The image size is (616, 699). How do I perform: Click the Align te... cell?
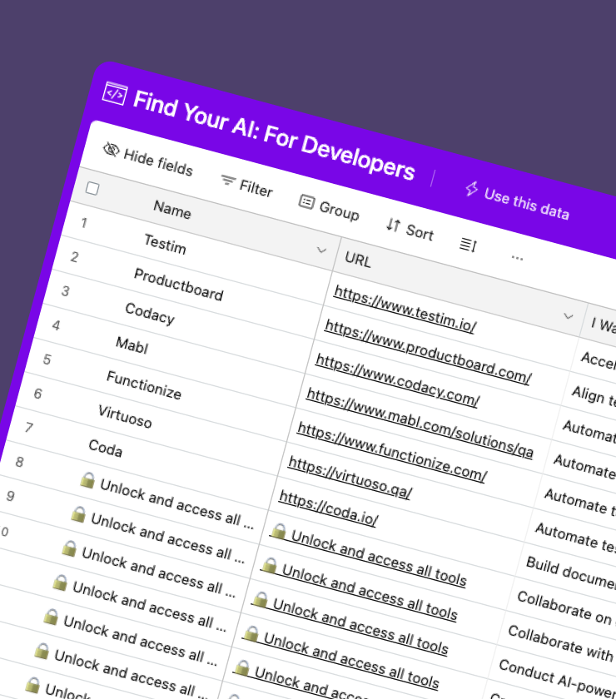click(x=594, y=396)
